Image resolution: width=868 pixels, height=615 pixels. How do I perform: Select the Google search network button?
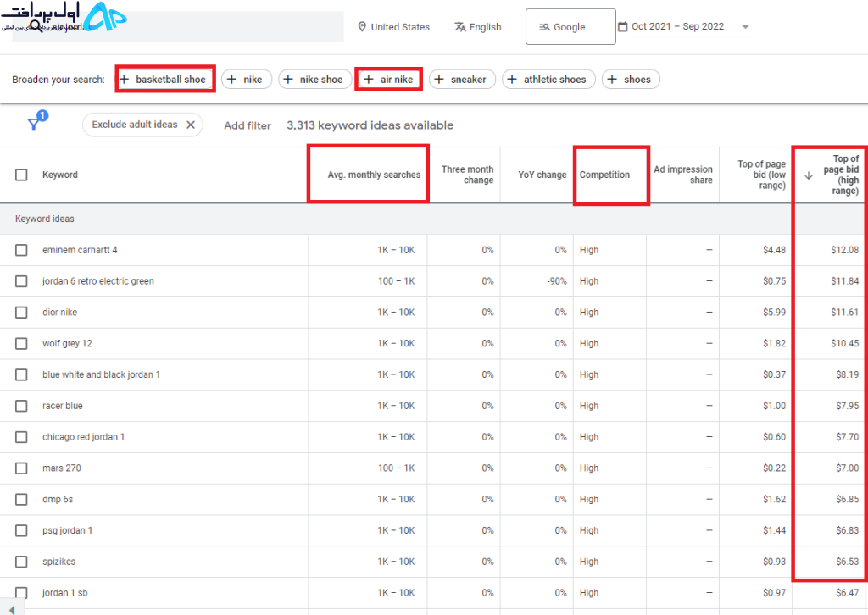pyautogui.click(x=570, y=26)
